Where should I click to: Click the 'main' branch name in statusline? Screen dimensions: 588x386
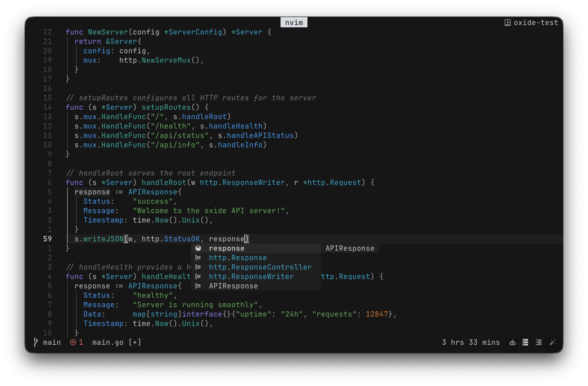click(52, 343)
